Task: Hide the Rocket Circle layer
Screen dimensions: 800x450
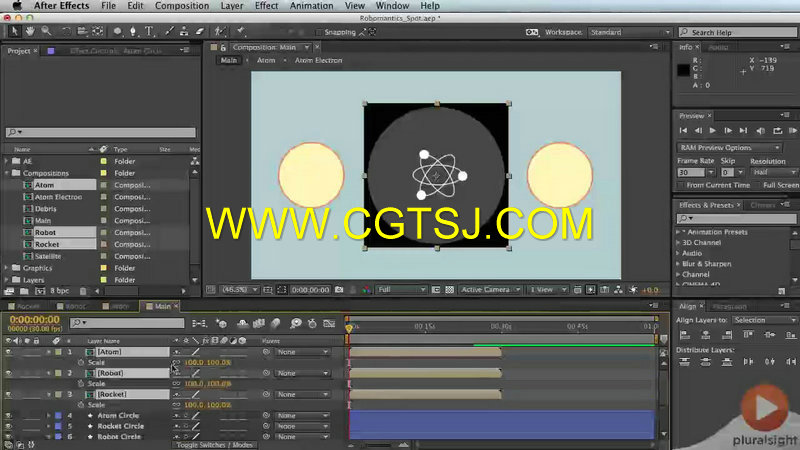Action: coord(8,426)
